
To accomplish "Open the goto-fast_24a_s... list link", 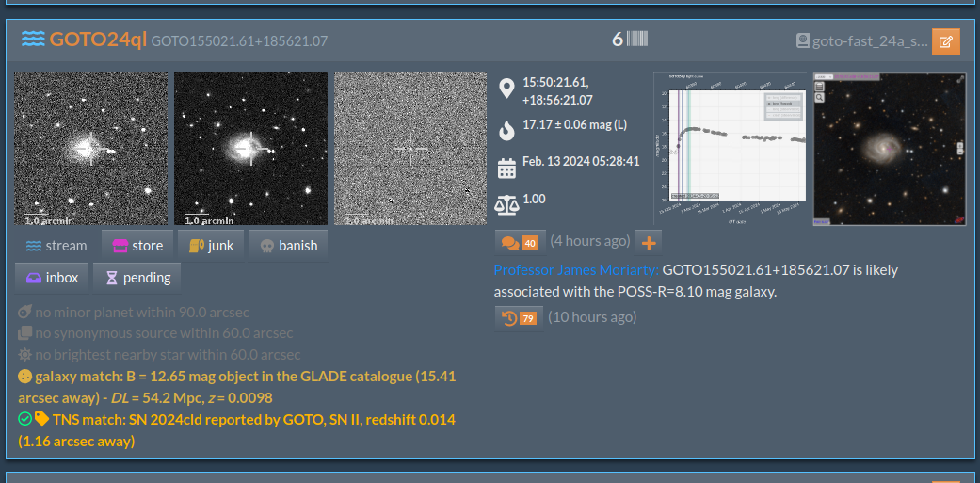I will [870, 41].
